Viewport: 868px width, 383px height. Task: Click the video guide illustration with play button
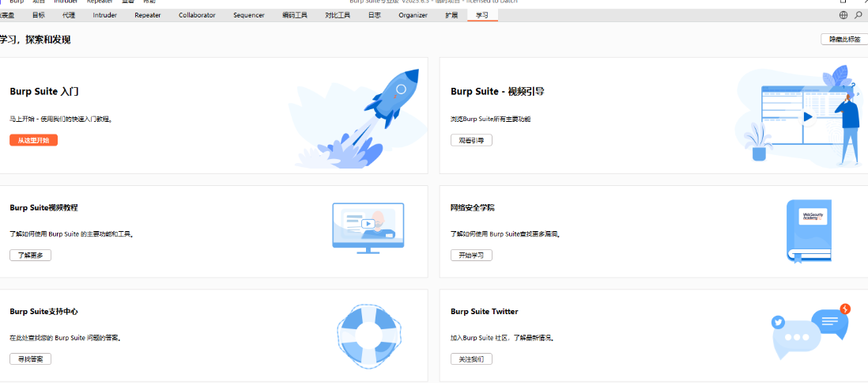[798, 116]
